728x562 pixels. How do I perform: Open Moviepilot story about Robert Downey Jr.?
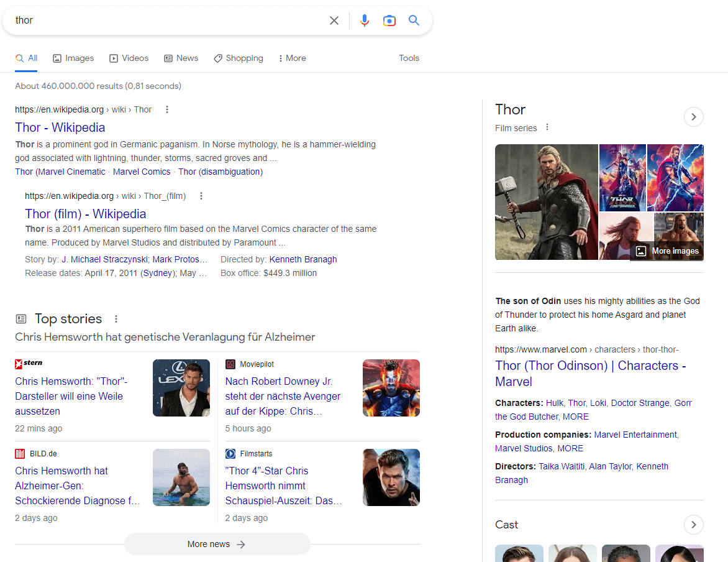click(x=283, y=396)
